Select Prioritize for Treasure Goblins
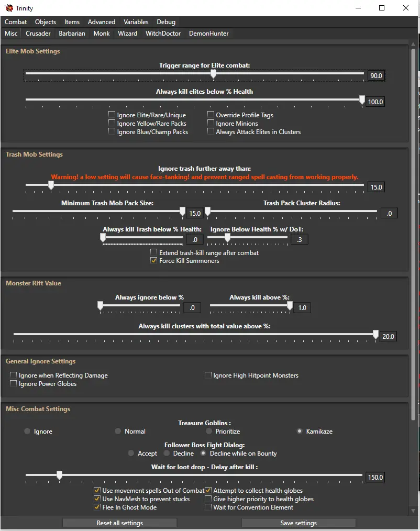The image size is (420, 531). 209,431
